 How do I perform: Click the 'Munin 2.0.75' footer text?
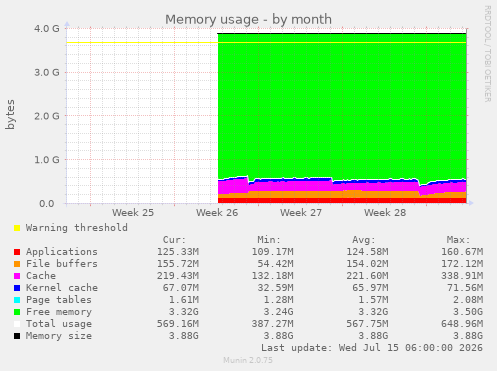pyautogui.click(x=248, y=360)
